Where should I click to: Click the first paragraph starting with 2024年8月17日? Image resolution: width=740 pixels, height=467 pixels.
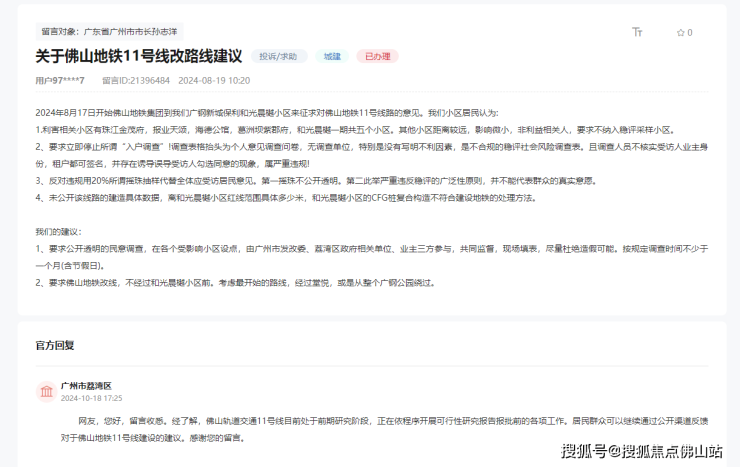point(265,112)
